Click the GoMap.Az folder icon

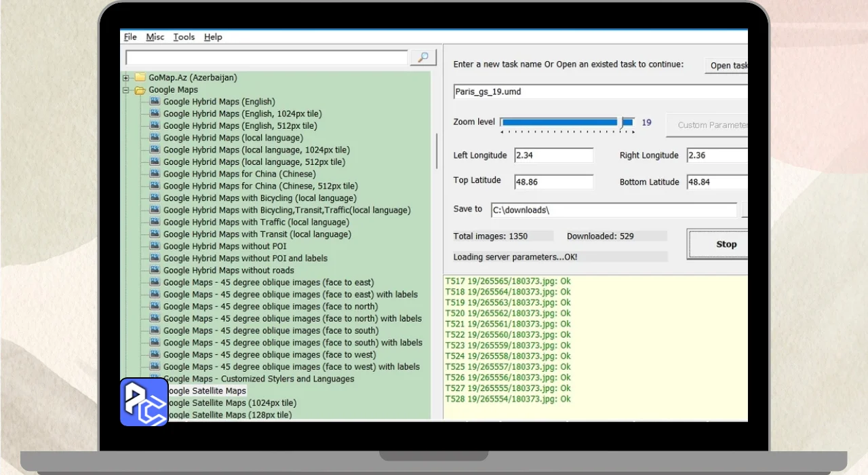click(x=140, y=77)
